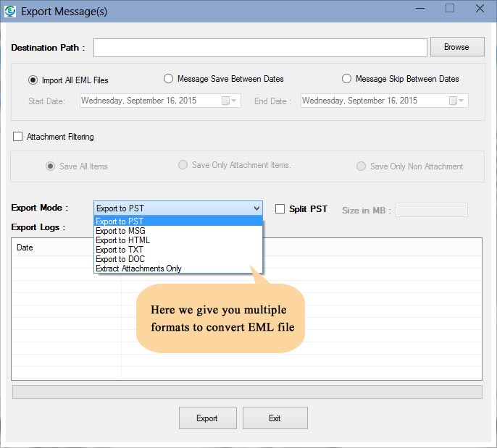Choose Export to PST from list
Viewport: 497px width, 448px height.
click(120, 221)
